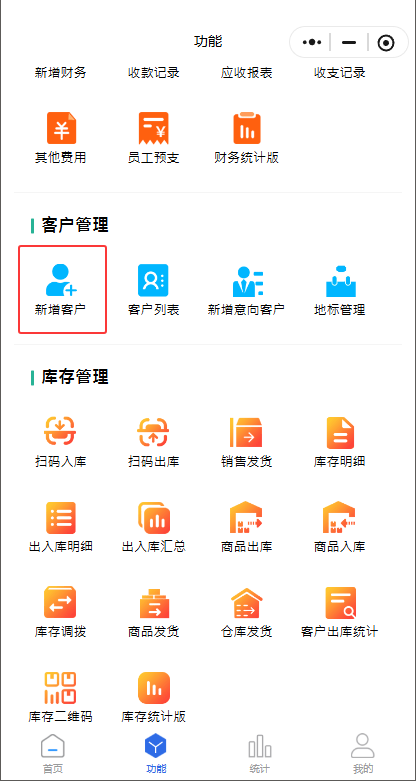The height and width of the screenshot is (781, 416).
Task: Open the 库存明细 inventory detail icon
Action: pyautogui.click(x=340, y=432)
